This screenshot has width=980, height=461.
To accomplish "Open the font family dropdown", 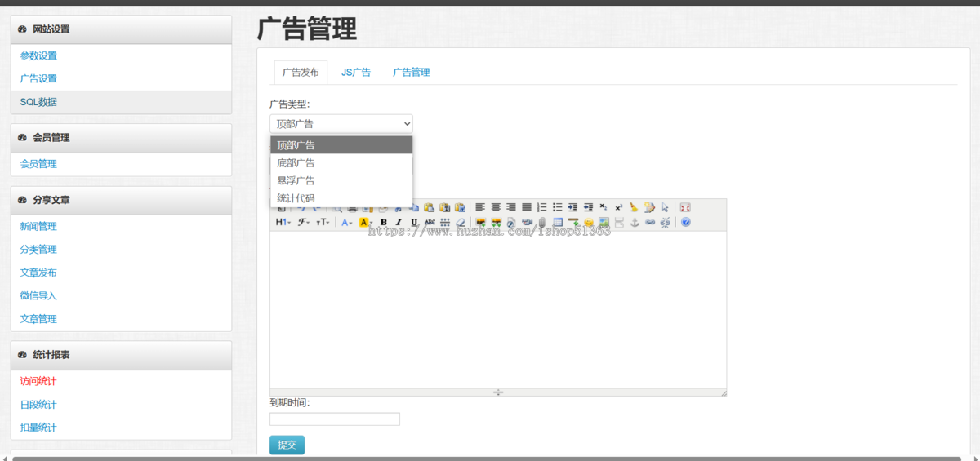I will click(x=304, y=222).
